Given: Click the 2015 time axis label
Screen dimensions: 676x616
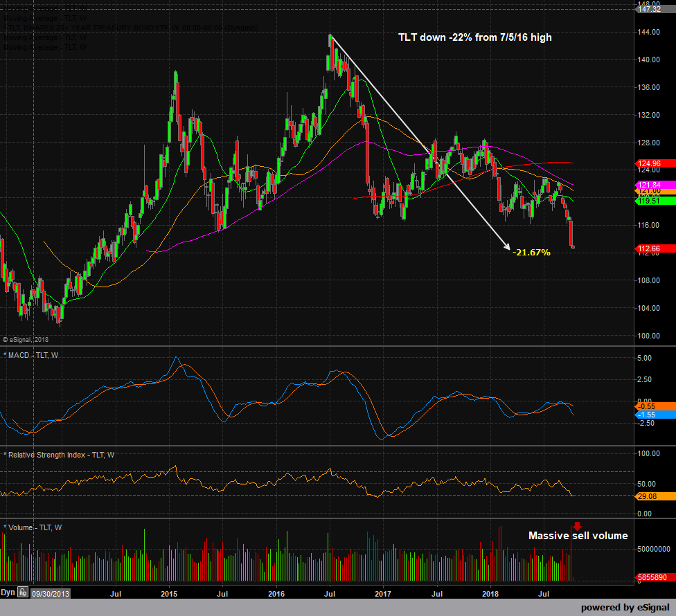Looking at the screenshot, I should pyautogui.click(x=169, y=594).
